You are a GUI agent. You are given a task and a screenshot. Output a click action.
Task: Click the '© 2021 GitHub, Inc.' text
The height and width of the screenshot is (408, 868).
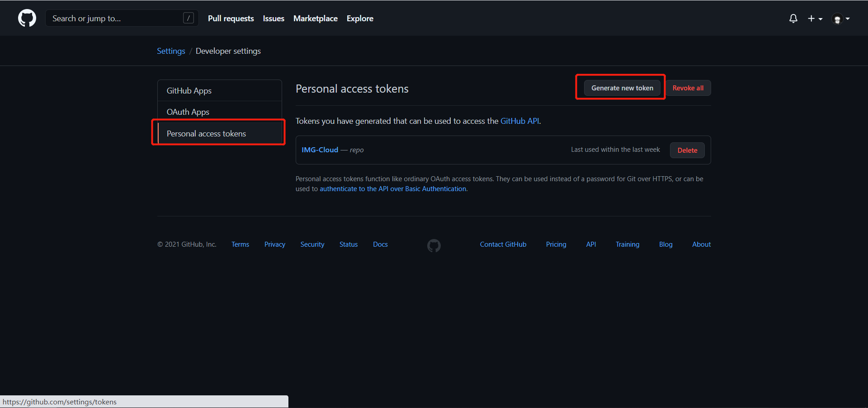[187, 244]
